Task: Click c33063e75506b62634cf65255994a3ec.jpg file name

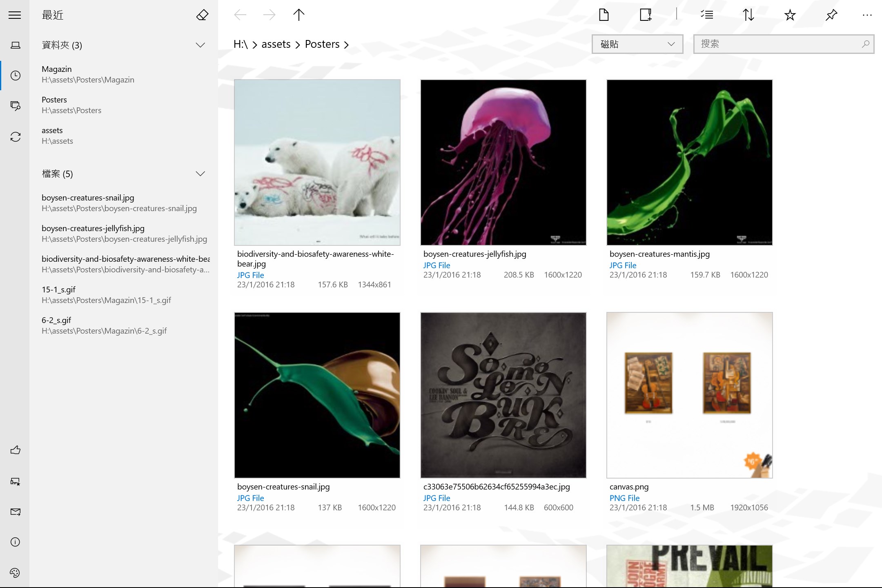Action: (x=497, y=487)
